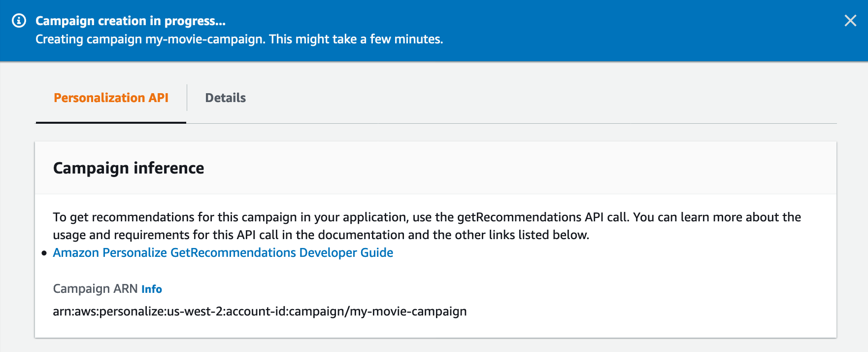Click the vertical divider between the two tabs
This screenshot has height=352, width=868.
coord(187,98)
